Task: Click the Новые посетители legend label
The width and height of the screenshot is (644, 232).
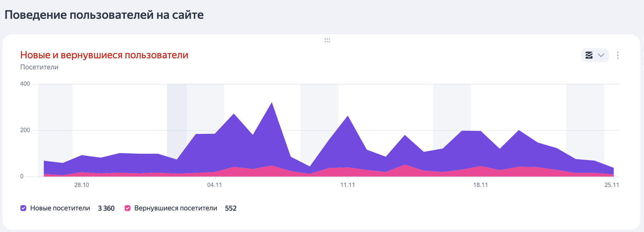Action: click(60, 208)
